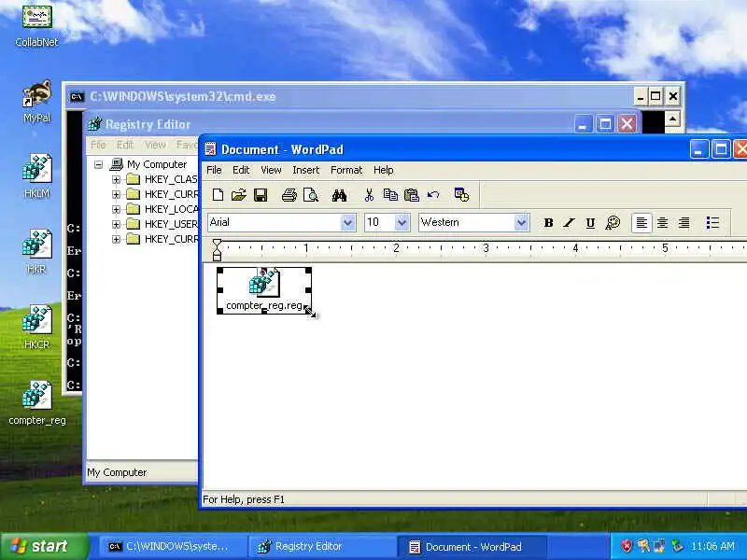Click the WordPad title bar document icon
Screen dimensions: 747x560
point(210,149)
